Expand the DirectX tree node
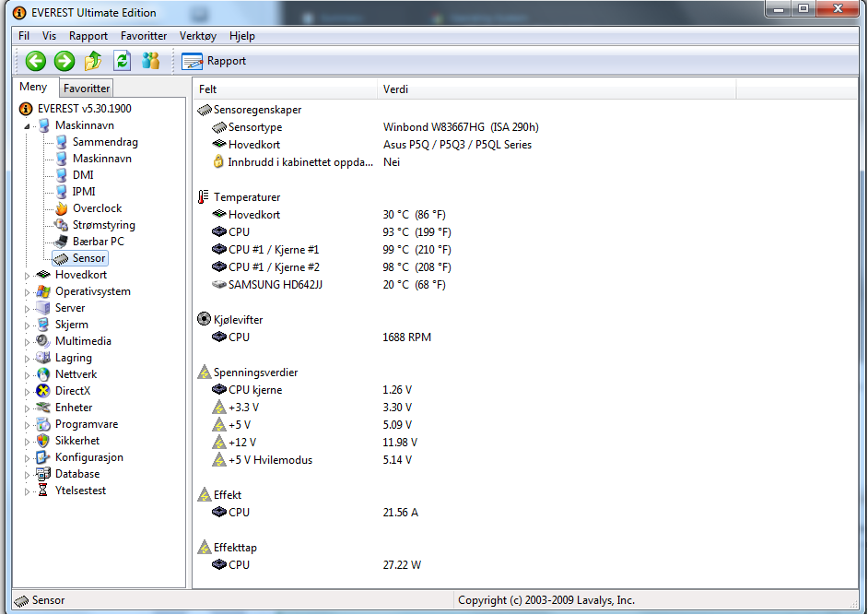The image size is (868, 615). 27,392
